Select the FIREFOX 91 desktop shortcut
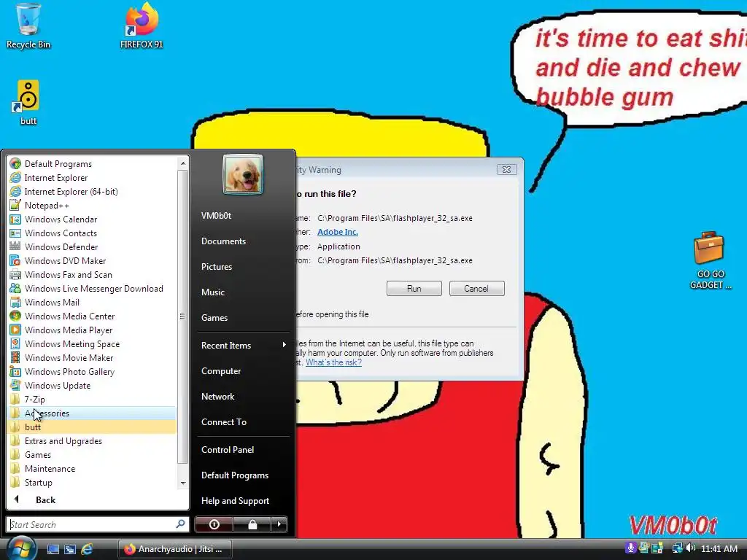Screen dimensions: 747x560 pos(142,26)
